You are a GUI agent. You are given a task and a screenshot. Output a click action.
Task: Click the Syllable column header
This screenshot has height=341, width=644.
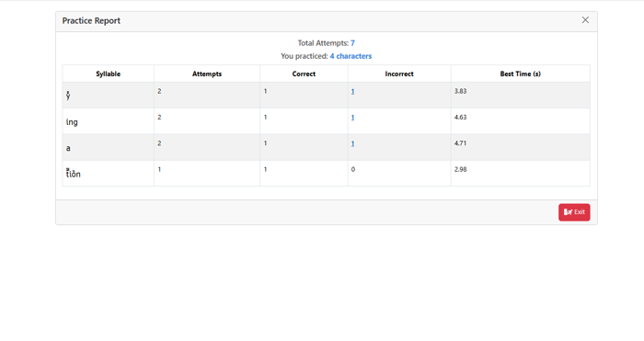(x=109, y=74)
